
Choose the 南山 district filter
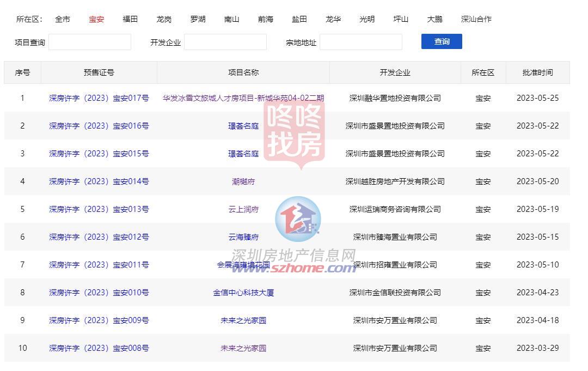click(x=231, y=19)
